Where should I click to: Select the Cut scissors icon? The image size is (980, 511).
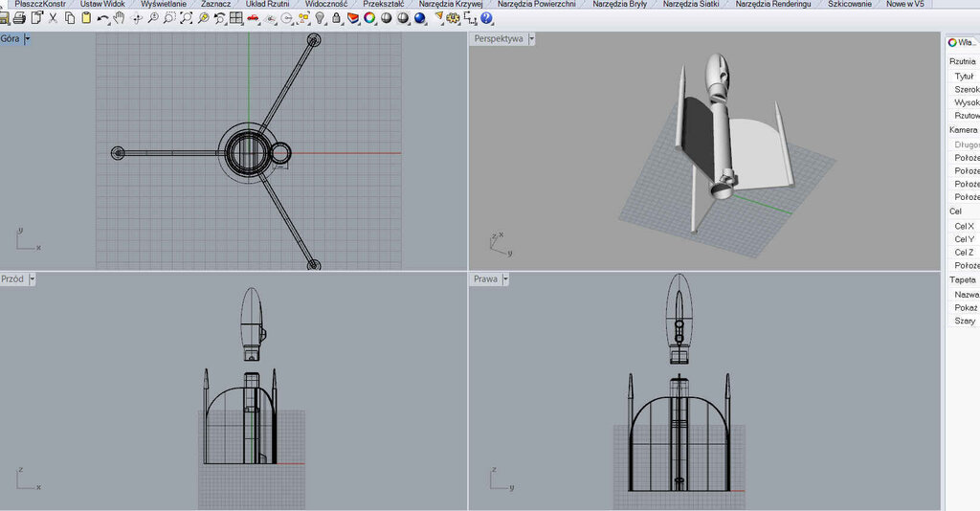coord(53,18)
